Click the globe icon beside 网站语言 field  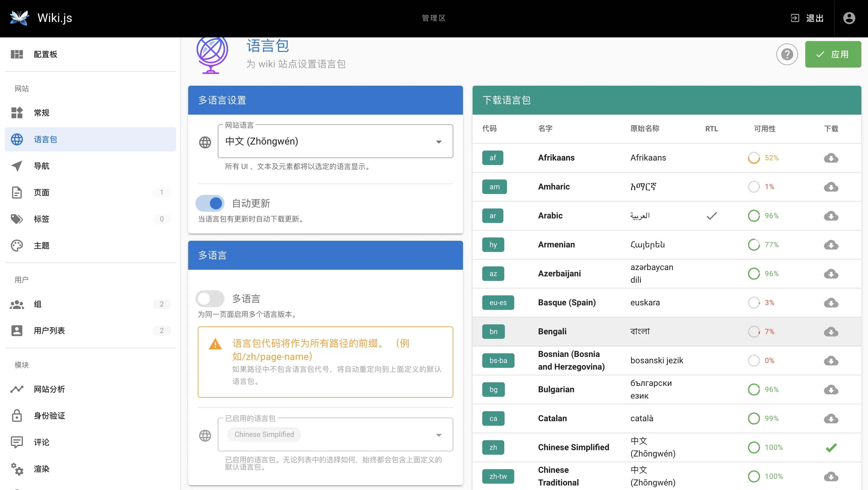point(205,142)
